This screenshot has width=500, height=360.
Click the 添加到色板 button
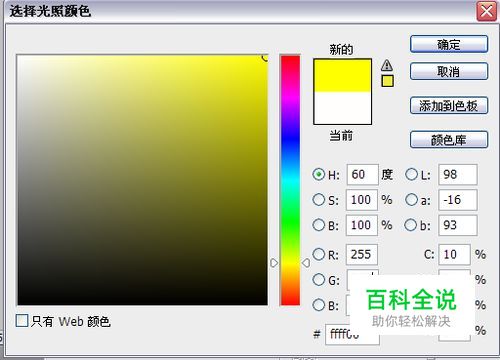[449, 106]
